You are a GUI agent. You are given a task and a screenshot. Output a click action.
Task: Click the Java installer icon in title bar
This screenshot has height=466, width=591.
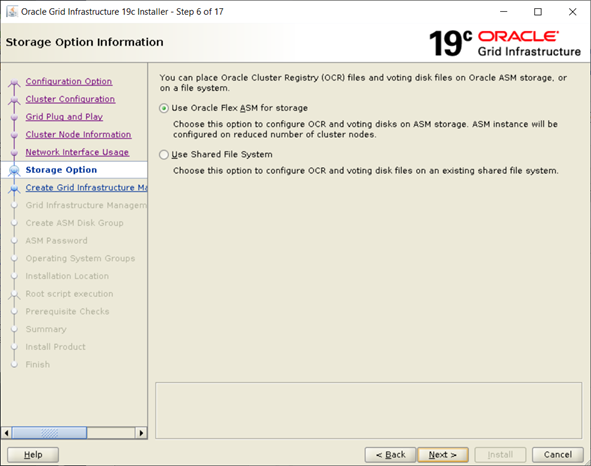12,12
